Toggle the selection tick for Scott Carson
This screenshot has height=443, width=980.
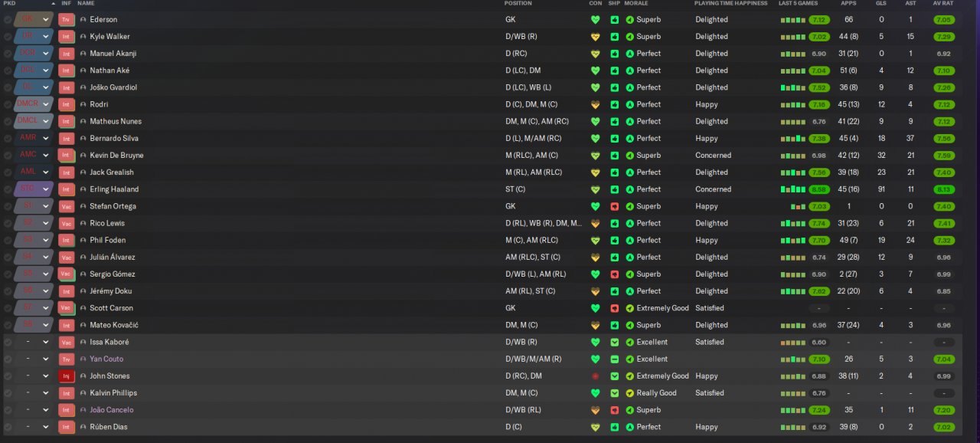[x=8, y=308]
